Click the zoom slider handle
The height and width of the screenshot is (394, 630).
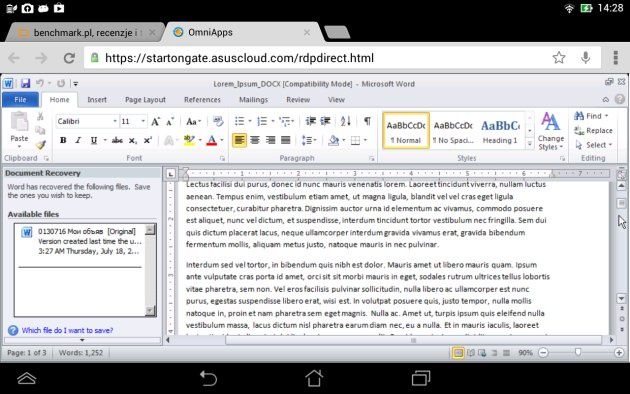tap(578, 352)
